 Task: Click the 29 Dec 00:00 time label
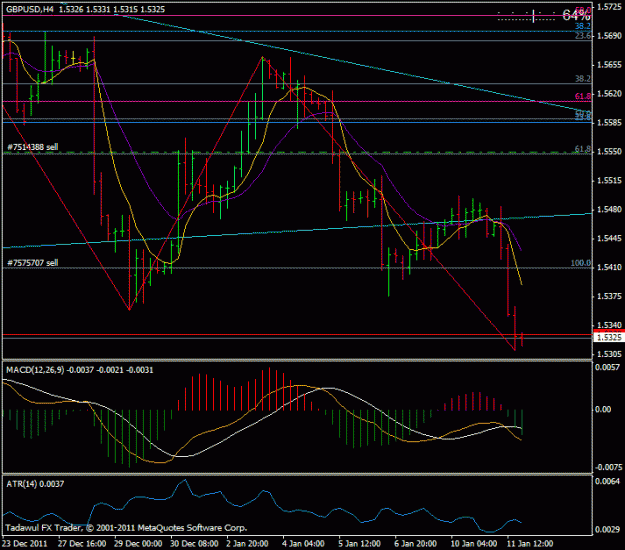[138, 544]
